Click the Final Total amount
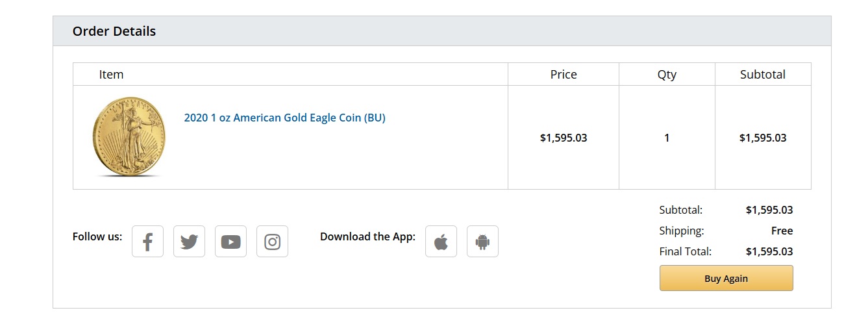The height and width of the screenshot is (317, 868). click(769, 251)
